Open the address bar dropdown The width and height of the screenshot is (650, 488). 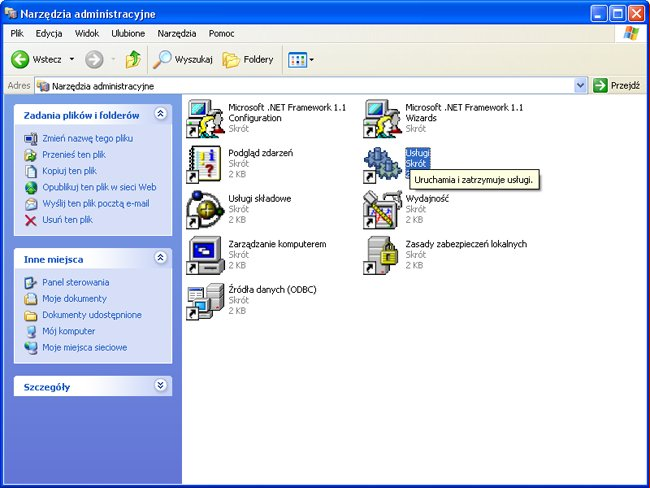coord(580,85)
